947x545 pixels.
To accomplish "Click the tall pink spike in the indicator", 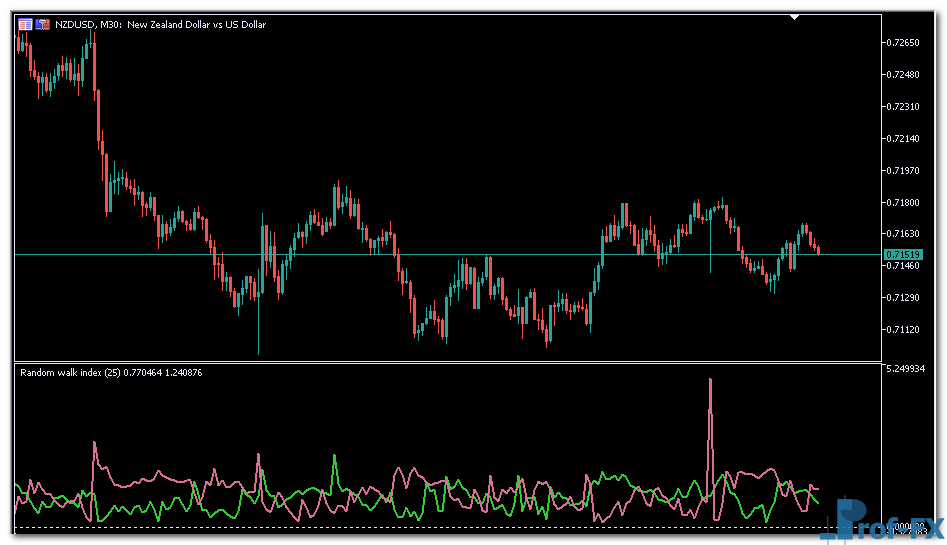I will pos(710,381).
